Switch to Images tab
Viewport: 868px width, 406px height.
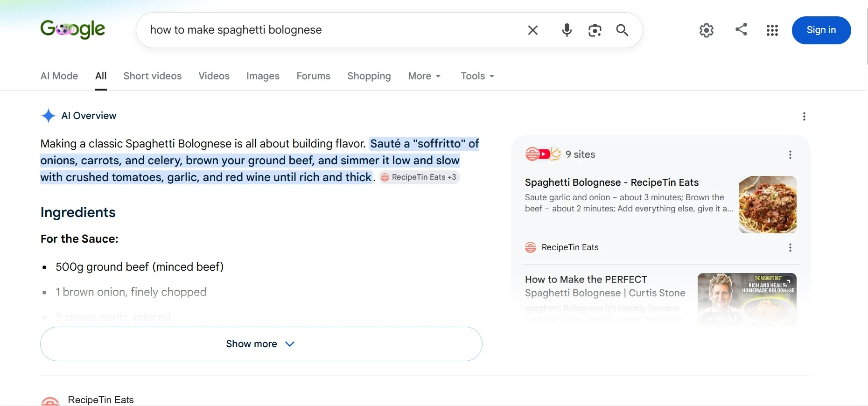[x=263, y=76]
